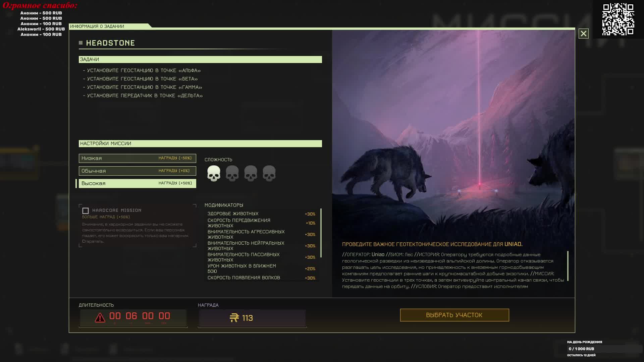
Task: Select the Низкая difficulty option
Action: [x=137, y=158]
